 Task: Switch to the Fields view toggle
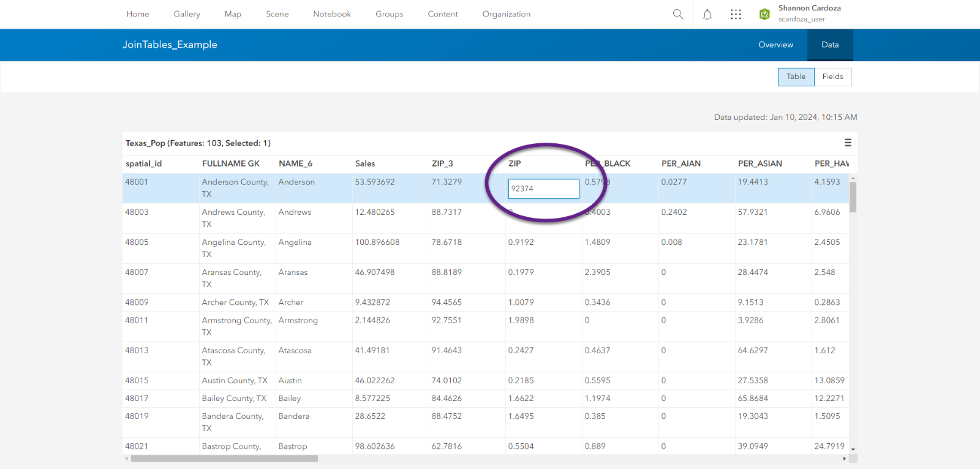pyautogui.click(x=832, y=77)
